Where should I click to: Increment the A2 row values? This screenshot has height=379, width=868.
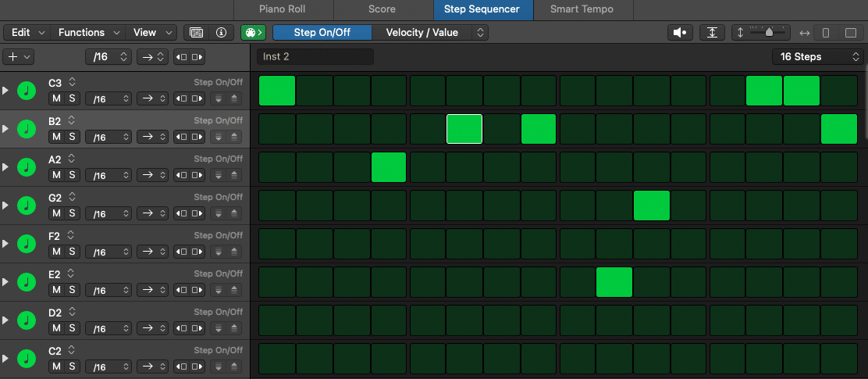tap(234, 175)
